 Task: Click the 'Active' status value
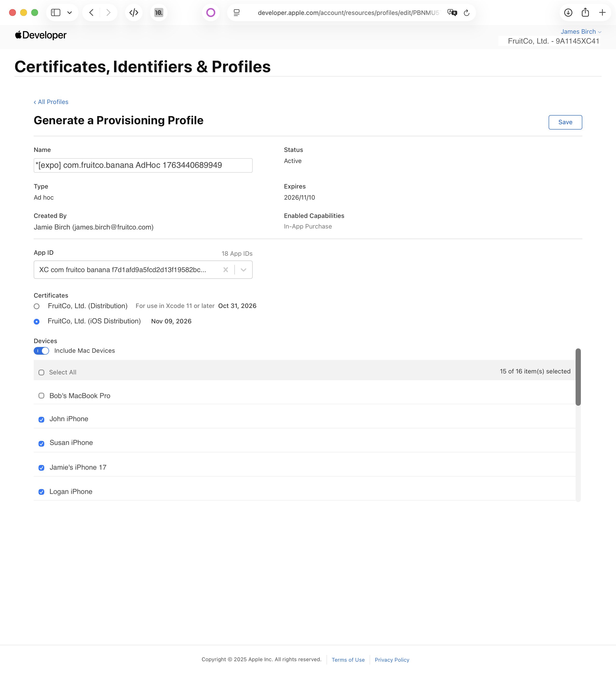click(293, 161)
